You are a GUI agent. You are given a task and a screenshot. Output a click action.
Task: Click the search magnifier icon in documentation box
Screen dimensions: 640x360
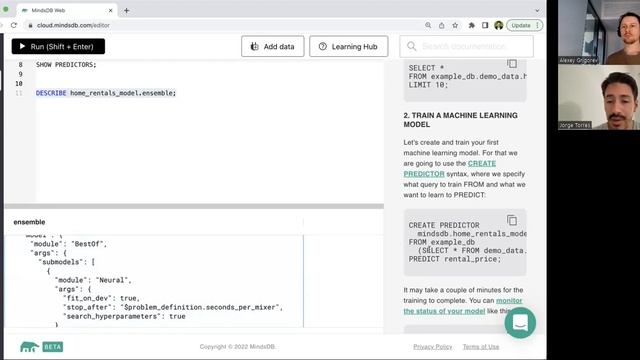[x=411, y=47]
